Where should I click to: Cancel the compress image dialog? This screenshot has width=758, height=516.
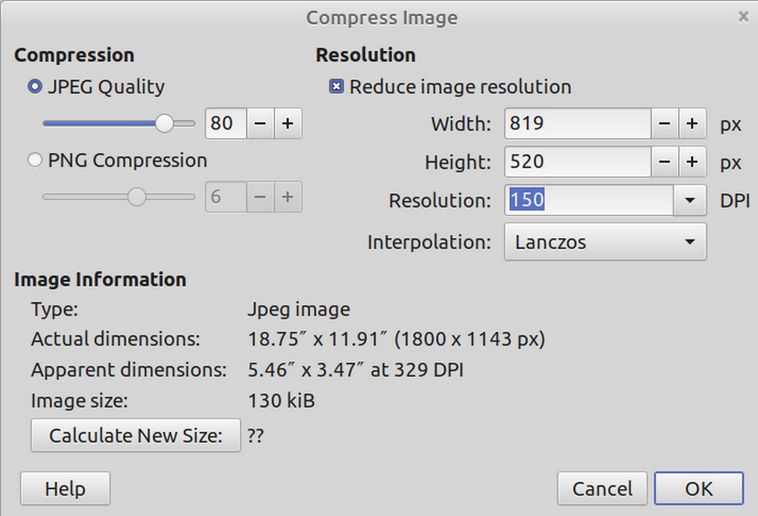(x=602, y=489)
